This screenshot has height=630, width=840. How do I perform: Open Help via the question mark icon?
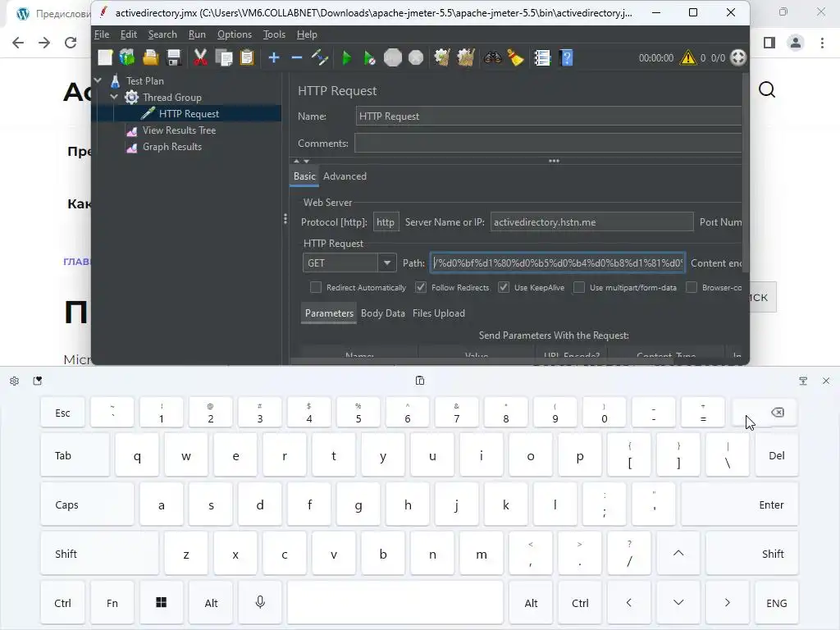pos(566,57)
